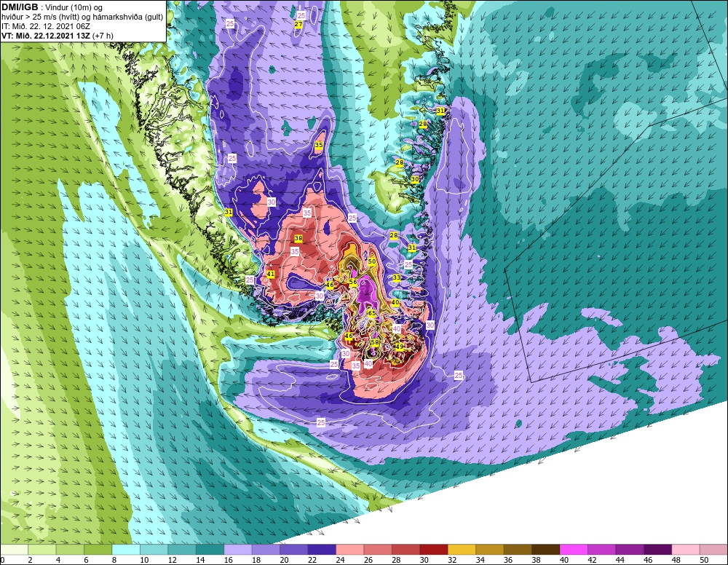
Task: Select the light pink legend swatch between 48 and 50
Action: pyautogui.click(x=685, y=550)
